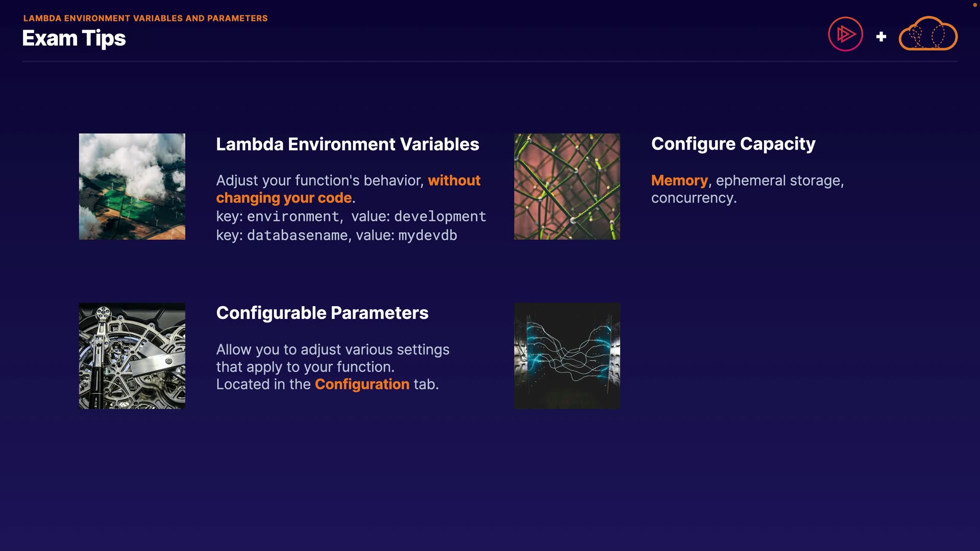This screenshot has width=980, height=551.
Task: Click the small orange dot top-right corner
Action: click(x=974, y=5)
